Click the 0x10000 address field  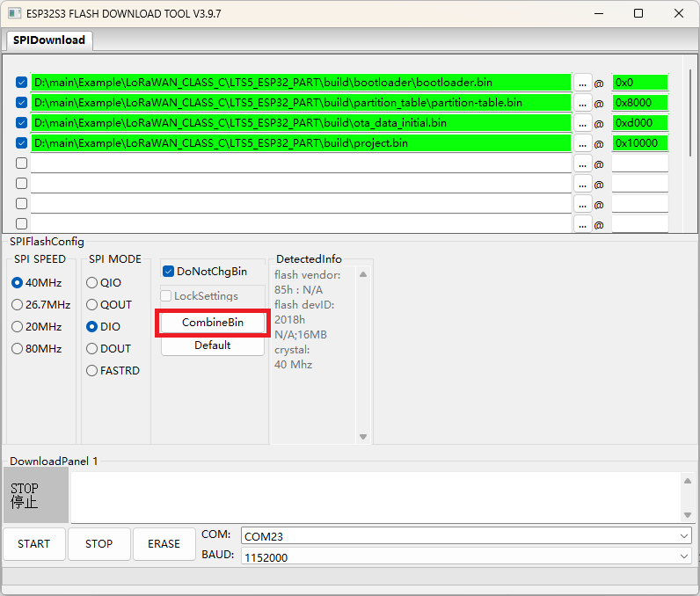pyautogui.click(x=639, y=143)
